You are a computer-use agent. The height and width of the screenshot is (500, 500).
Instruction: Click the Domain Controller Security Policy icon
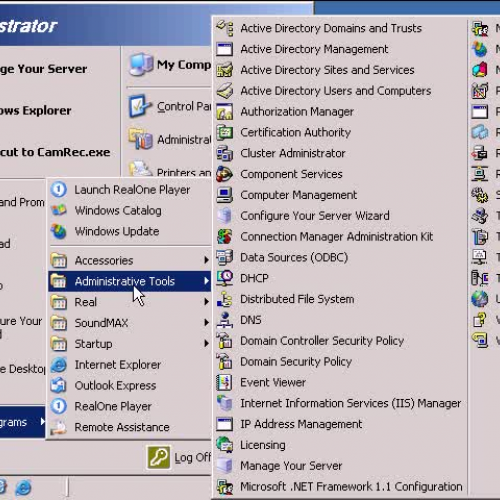(225, 341)
